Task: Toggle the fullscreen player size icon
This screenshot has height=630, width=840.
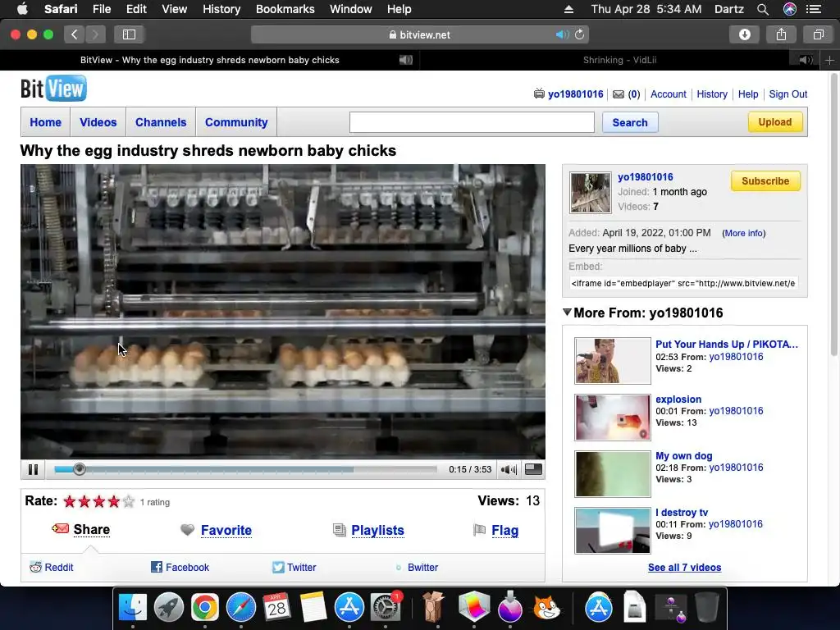Action: (x=533, y=469)
